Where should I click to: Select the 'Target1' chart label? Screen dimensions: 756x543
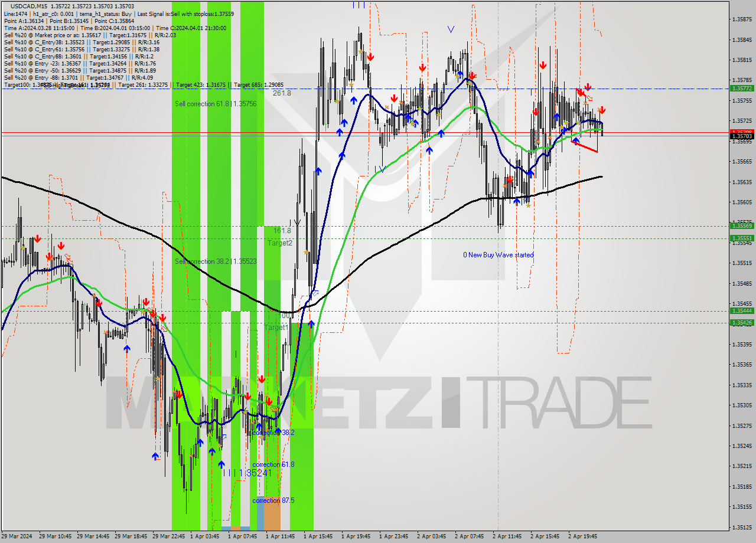coord(276,327)
